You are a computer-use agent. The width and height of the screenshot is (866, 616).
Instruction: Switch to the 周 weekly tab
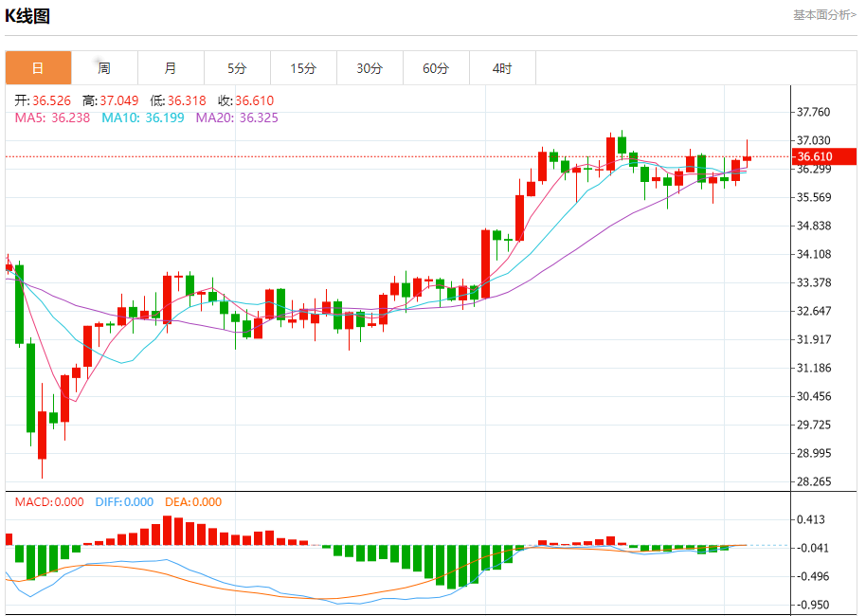pyautogui.click(x=104, y=68)
